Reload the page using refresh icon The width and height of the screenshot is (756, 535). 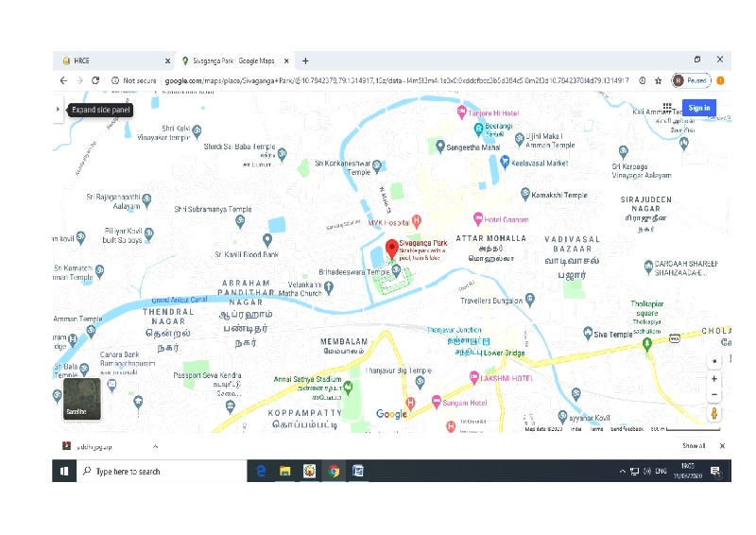95,81
